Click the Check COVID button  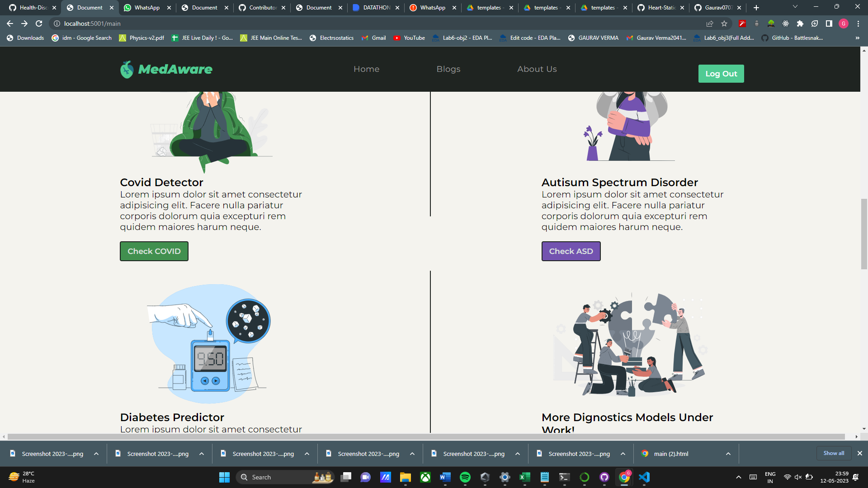coord(154,251)
